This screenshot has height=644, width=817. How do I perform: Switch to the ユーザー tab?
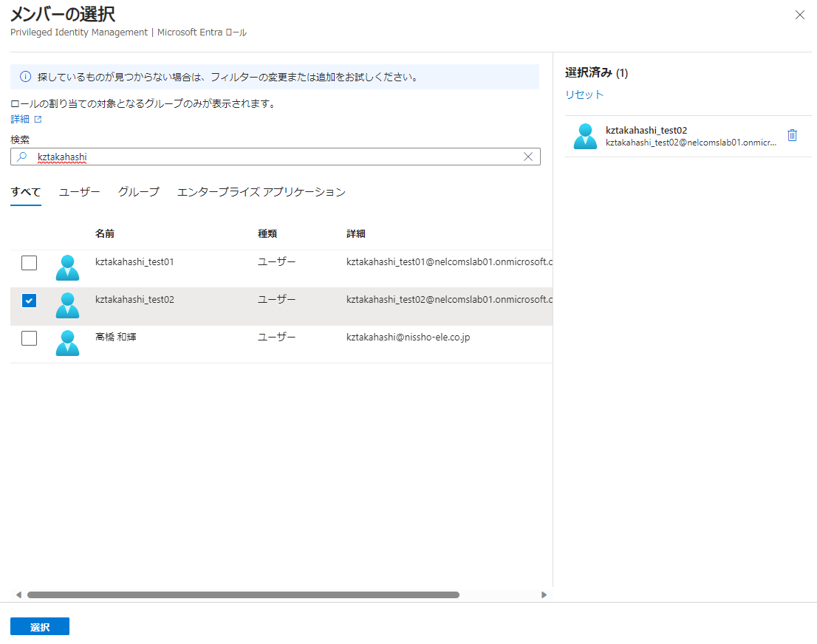(79, 192)
